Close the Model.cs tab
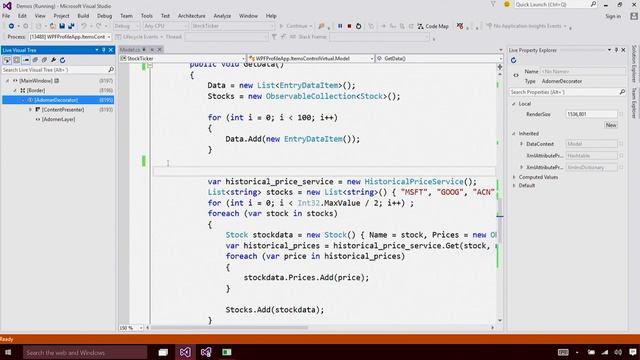The image size is (640, 360). pyautogui.click(x=160, y=50)
